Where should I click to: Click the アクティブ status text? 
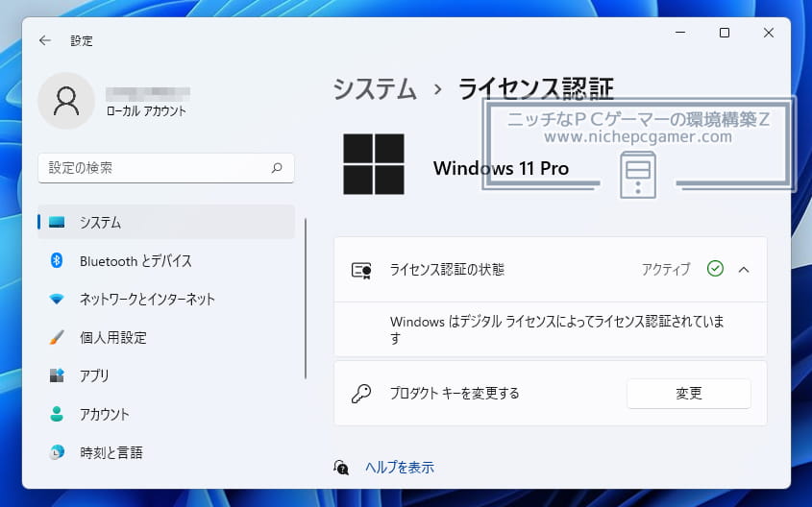(666, 269)
